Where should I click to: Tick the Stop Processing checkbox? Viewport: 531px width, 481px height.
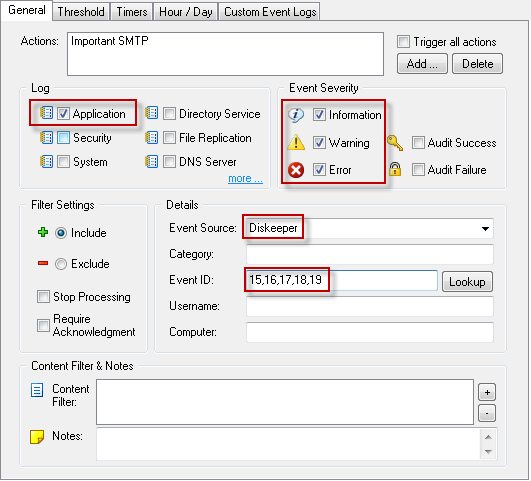coord(43,297)
